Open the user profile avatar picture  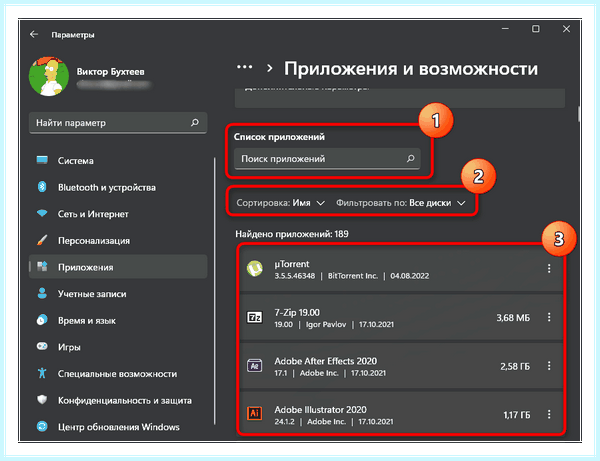pyautogui.click(x=49, y=76)
